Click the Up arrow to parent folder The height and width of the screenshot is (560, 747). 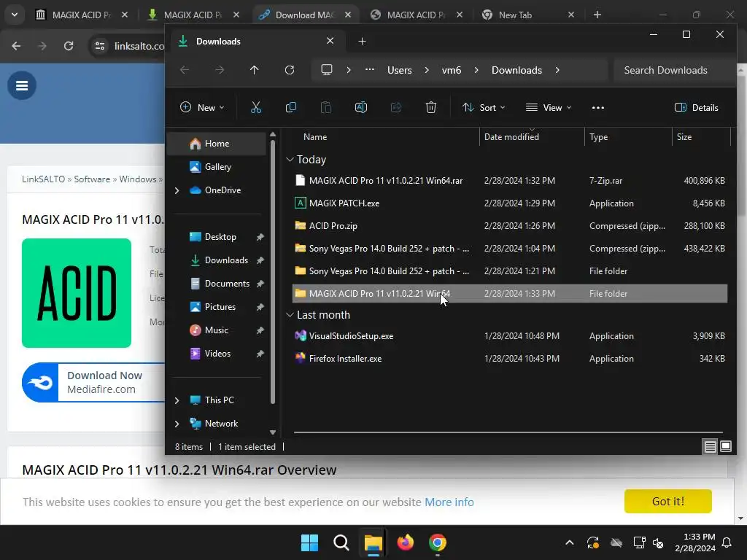point(255,71)
